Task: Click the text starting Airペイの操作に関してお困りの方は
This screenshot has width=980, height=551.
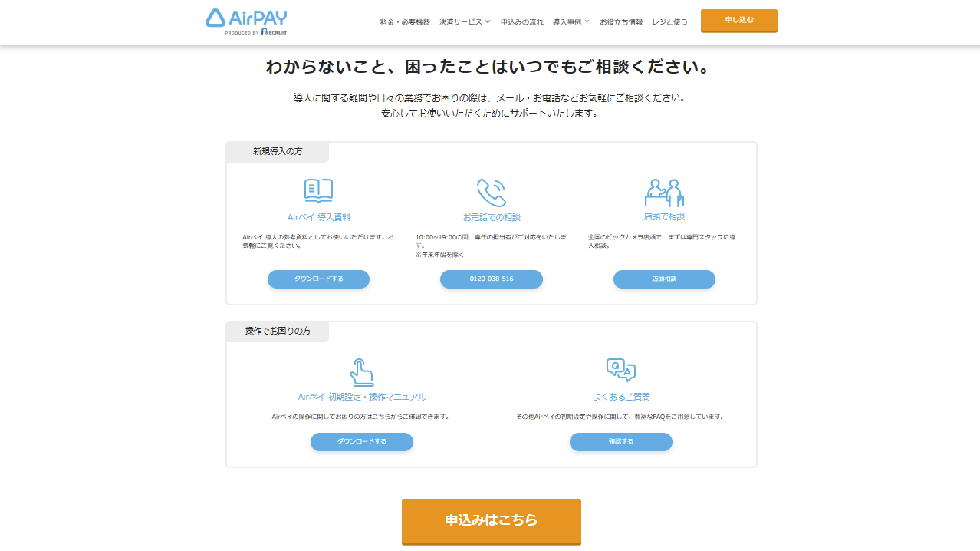Action: pyautogui.click(x=362, y=417)
